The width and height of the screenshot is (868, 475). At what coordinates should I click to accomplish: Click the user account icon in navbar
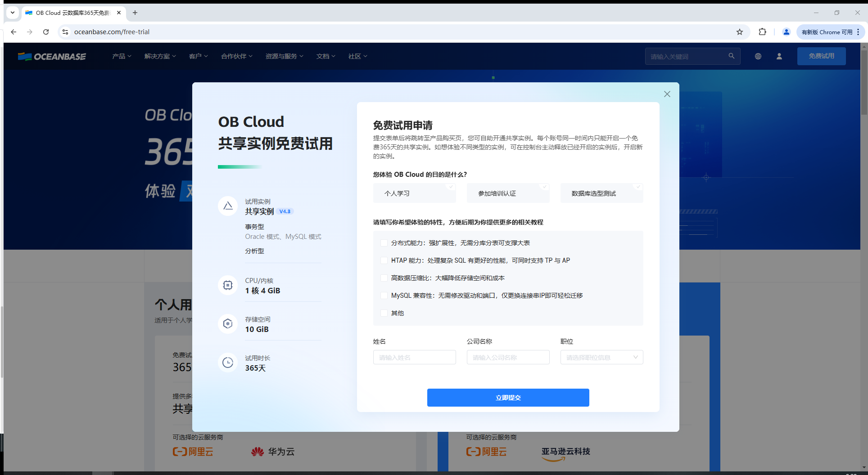coord(779,56)
